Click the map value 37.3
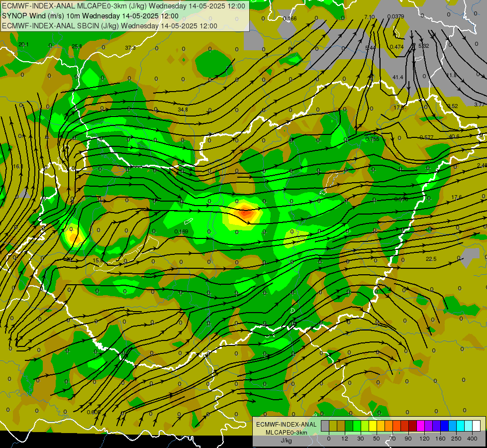The image size is (487, 448). 130,48
